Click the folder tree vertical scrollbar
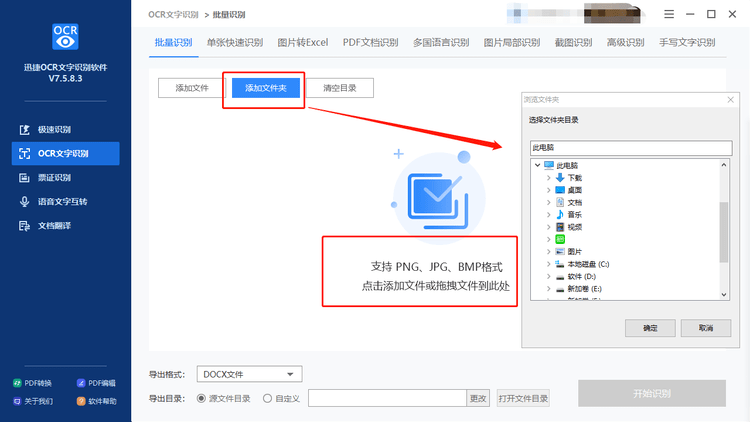The width and height of the screenshot is (750, 422). [x=724, y=230]
